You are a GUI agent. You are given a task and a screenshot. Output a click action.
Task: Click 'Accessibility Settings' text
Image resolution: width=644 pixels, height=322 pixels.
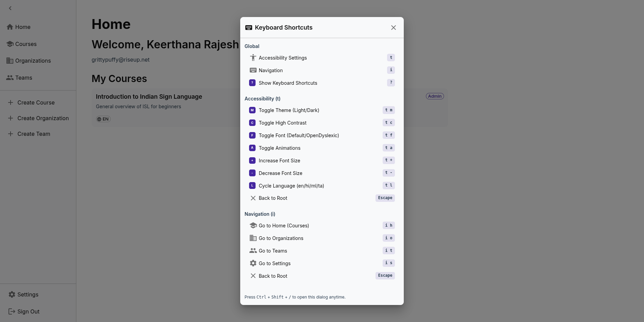point(283,58)
